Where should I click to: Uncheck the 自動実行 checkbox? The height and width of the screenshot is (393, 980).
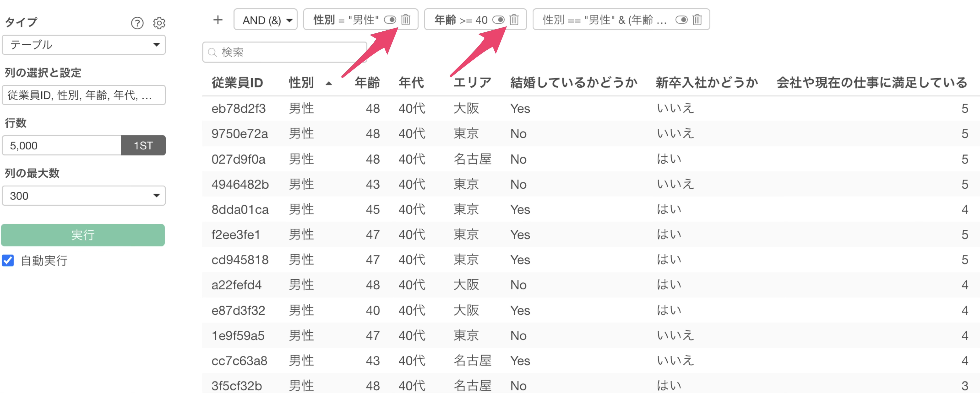coord(8,260)
